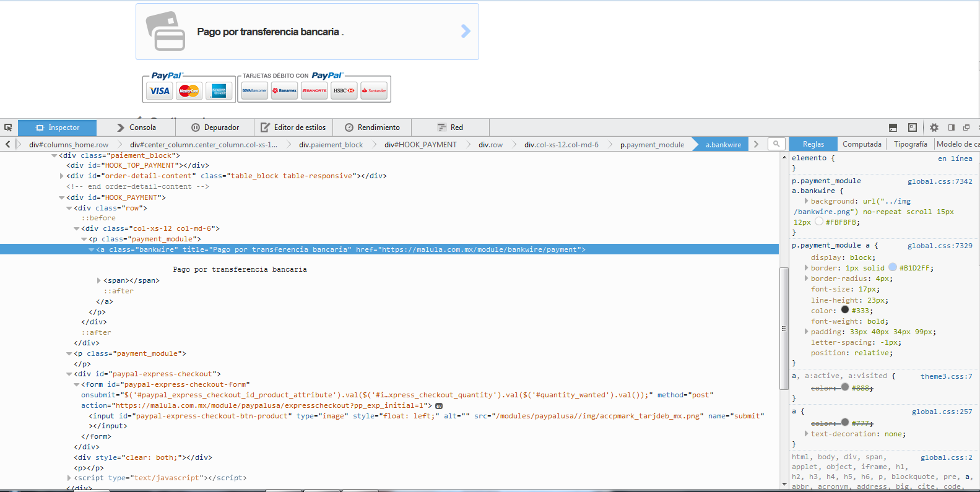
Task: Expand the order-detail-content div node
Action: 61,176
